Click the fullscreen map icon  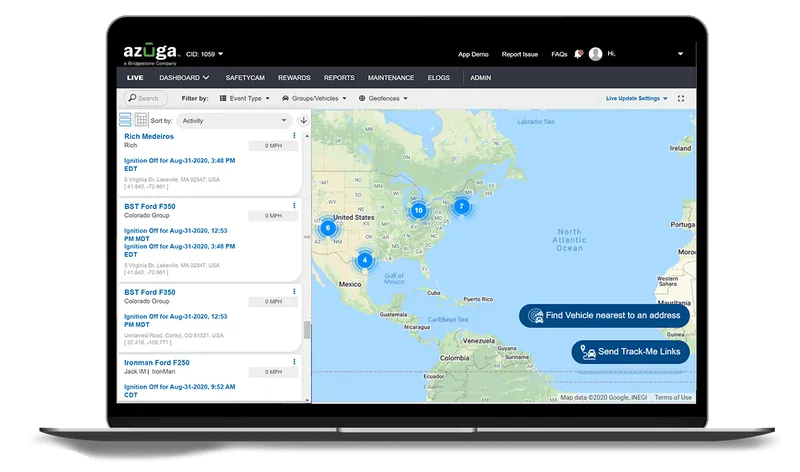681,99
